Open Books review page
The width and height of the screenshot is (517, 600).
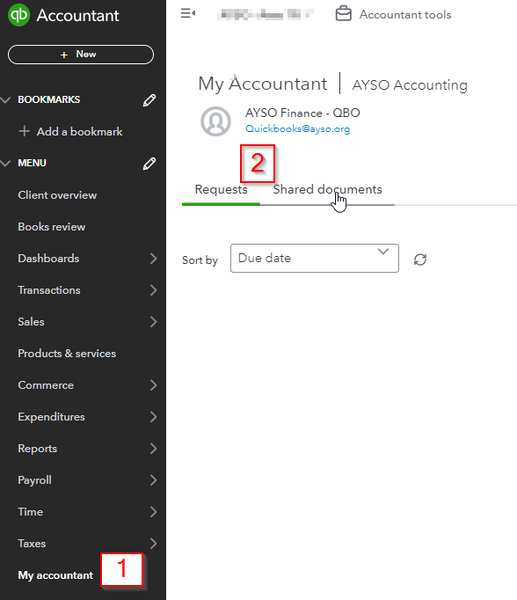tap(51, 227)
